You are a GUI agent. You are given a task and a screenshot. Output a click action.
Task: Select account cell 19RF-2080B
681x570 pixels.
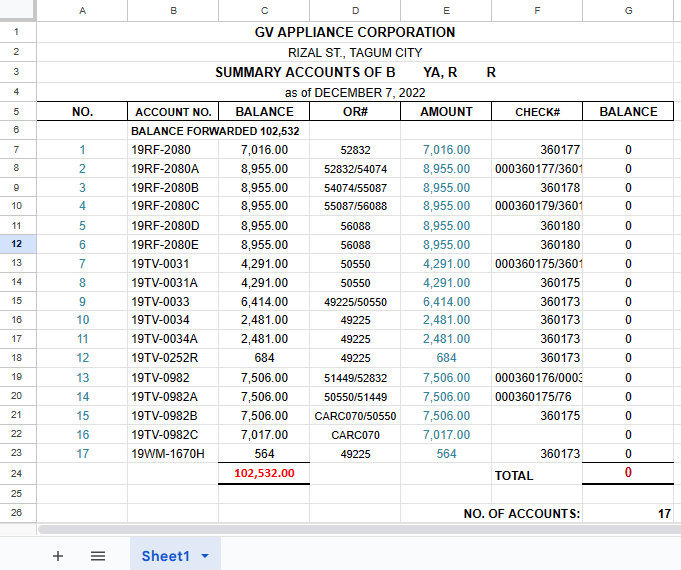pyautogui.click(x=173, y=188)
